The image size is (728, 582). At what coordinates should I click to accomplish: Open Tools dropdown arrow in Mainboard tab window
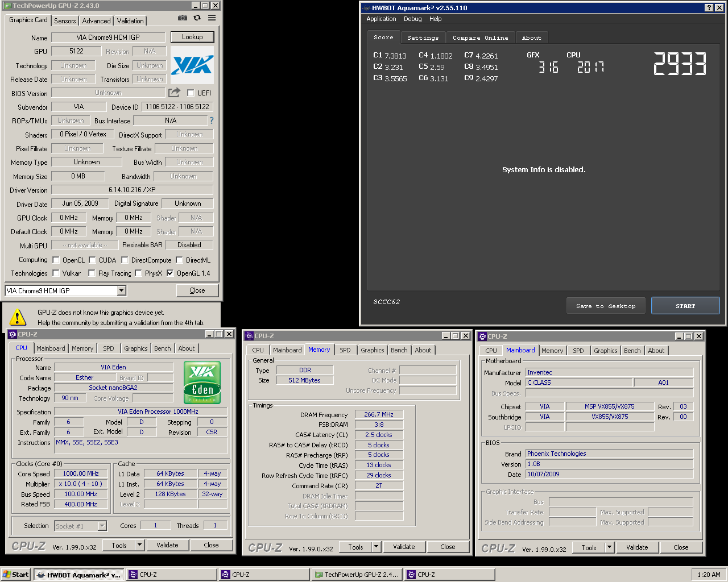pos(609,547)
